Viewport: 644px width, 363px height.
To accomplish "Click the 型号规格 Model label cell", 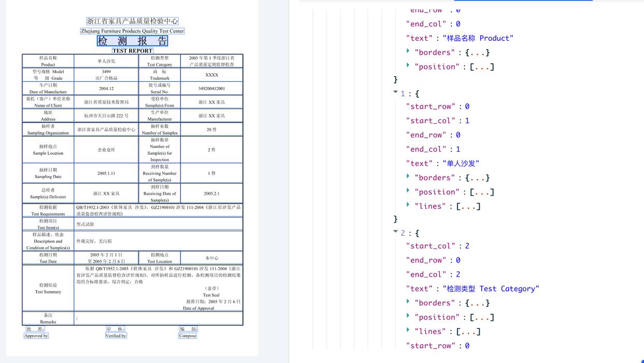I will (x=48, y=75).
